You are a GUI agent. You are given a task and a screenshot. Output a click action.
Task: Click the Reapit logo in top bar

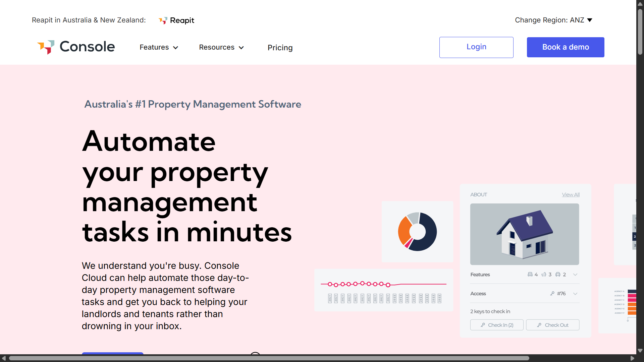(x=176, y=20)
